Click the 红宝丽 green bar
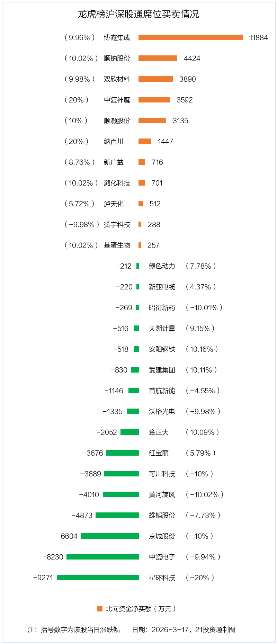This screenshot has height=644, width=277. click(123, 453)
